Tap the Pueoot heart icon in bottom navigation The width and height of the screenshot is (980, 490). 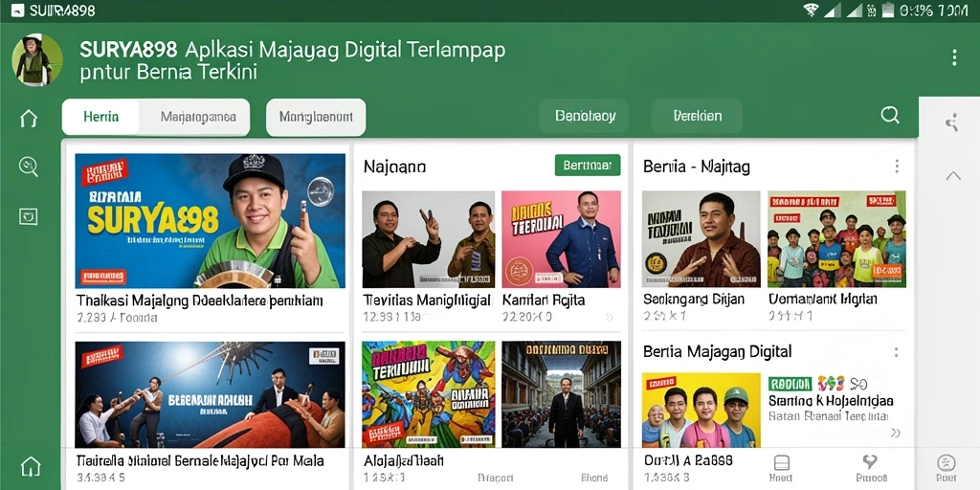point(869,467)
